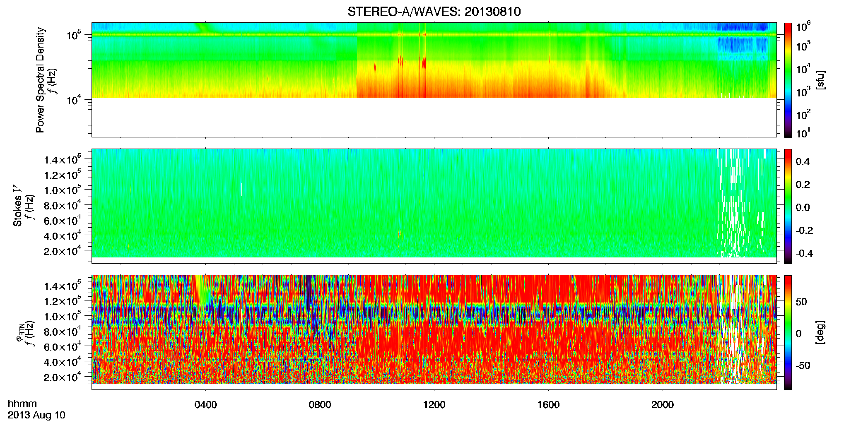This screenshot has width=868, height=447.
Task: Click the phi RTN degree colorbar
Action: [788, 332]
